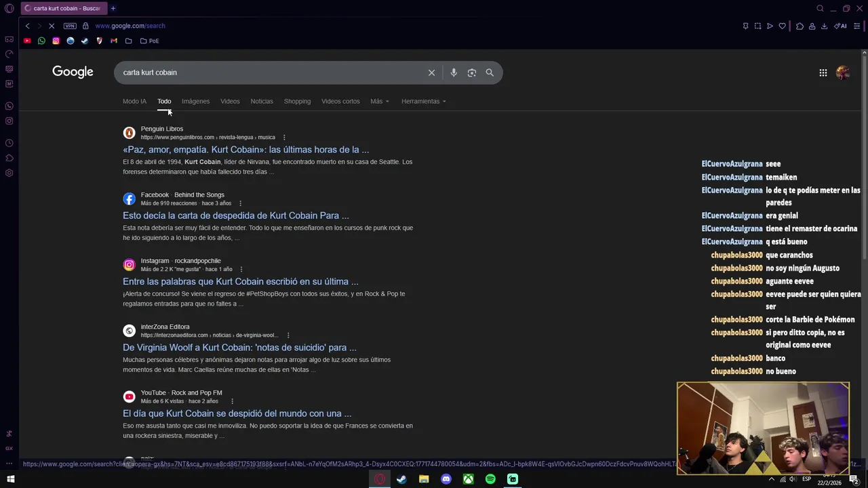
Task: Open Spotify from the taskbar
Action: click(490, 479)
